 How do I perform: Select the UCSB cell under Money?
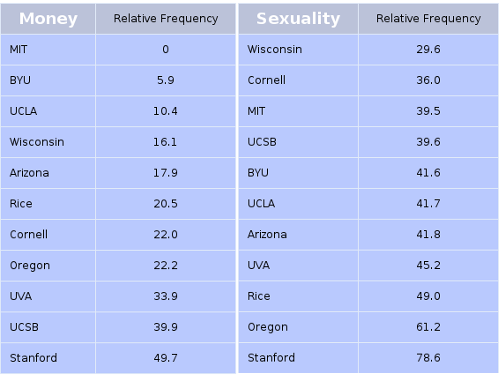pyautogui.click(x=48, y=327)
